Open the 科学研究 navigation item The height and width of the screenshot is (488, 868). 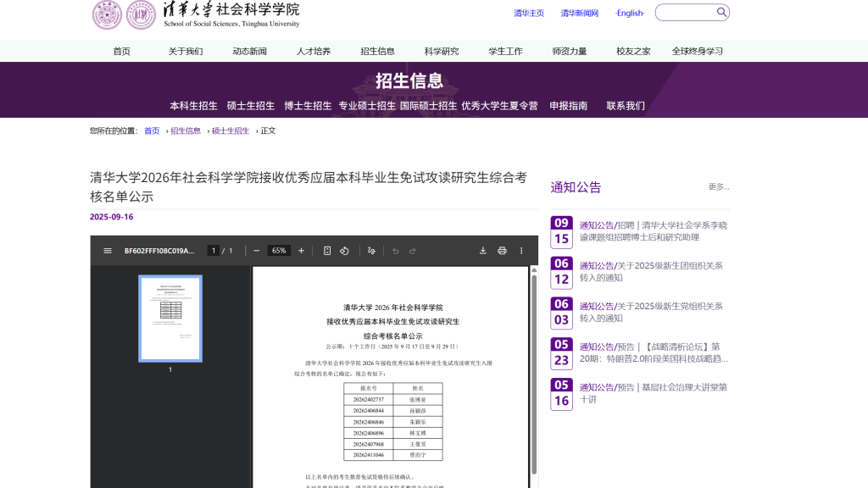(442, 52)
